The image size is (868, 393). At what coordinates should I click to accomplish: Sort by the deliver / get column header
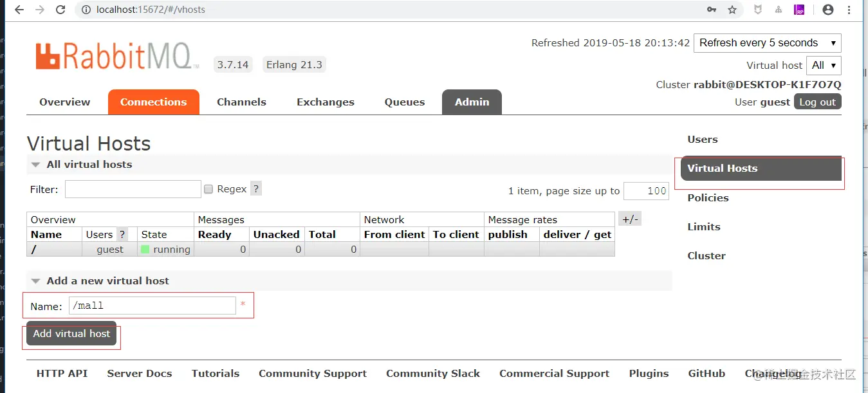577,235
